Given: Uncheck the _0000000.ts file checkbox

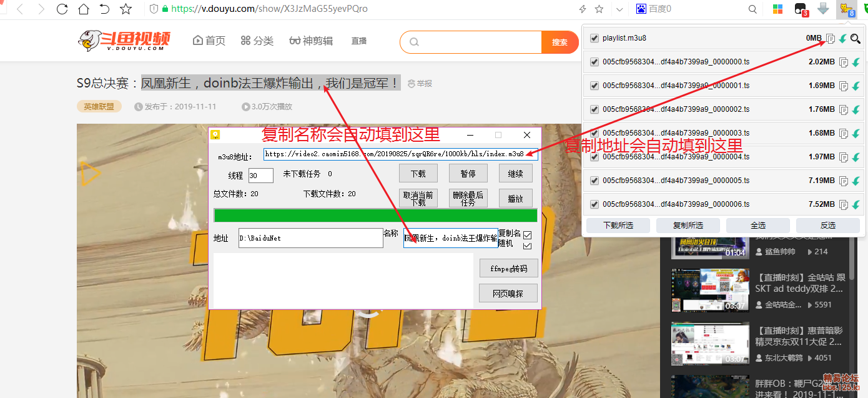Looking at the screenshot, I should tap(594, 62).
